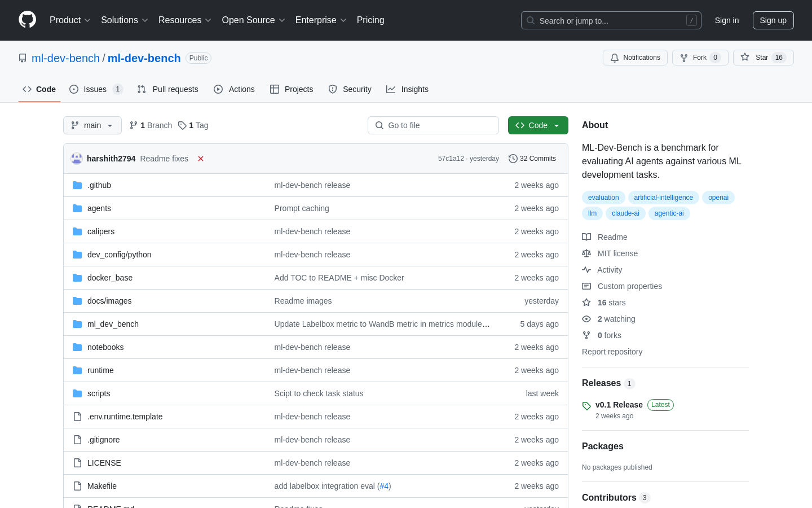This screenshot has height=508, width=812.
Task: Click the eye icon next to 2 watching
Action: click(586, 319)
